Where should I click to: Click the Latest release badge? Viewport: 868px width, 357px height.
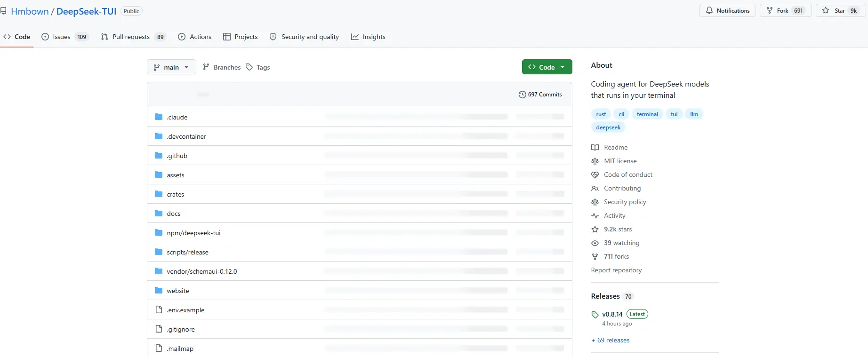(x=637, y=314)
